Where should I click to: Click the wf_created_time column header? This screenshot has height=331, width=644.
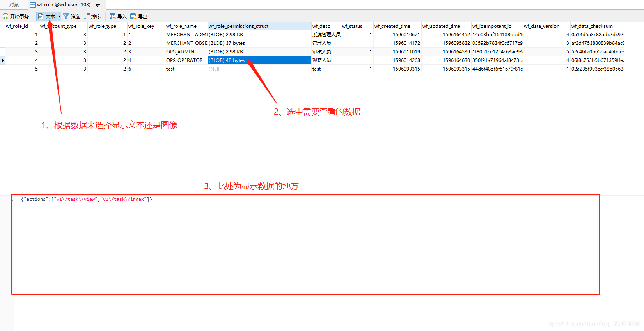click(397, 26)
